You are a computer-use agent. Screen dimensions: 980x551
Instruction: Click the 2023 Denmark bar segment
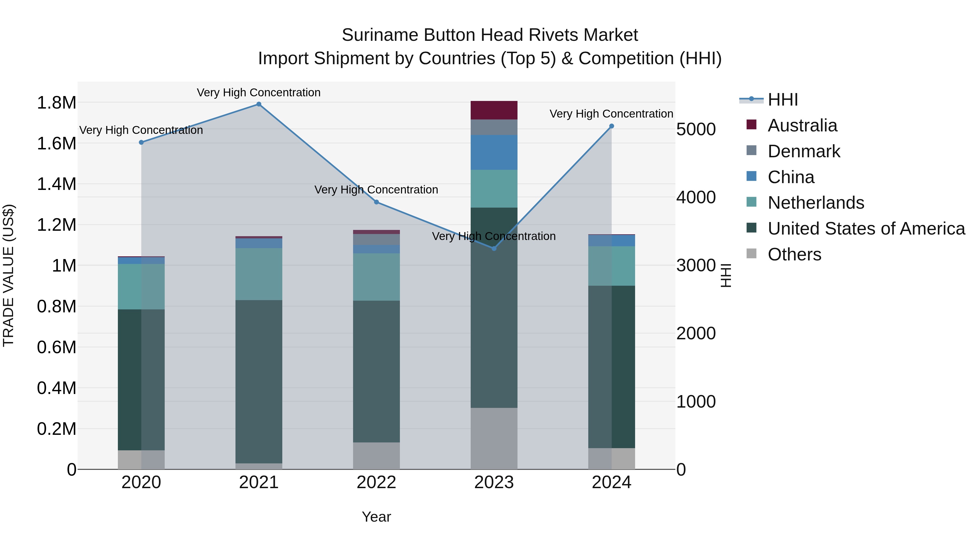click(494, 127)
